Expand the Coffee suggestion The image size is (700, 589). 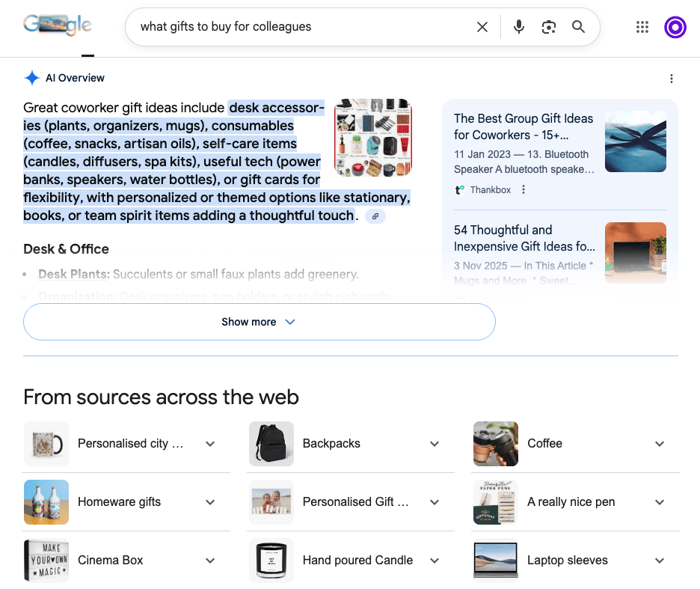(x=659, y=444)
